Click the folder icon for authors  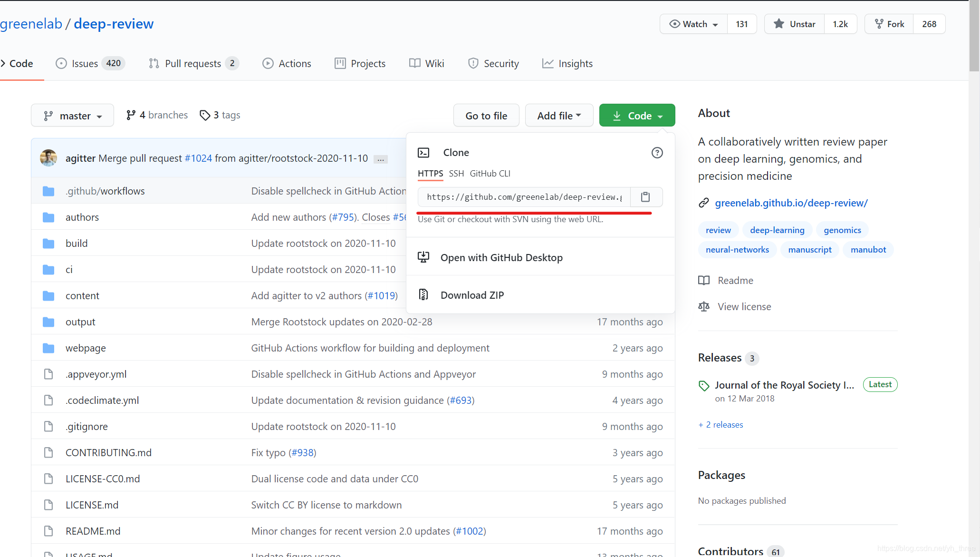point(48,217)
